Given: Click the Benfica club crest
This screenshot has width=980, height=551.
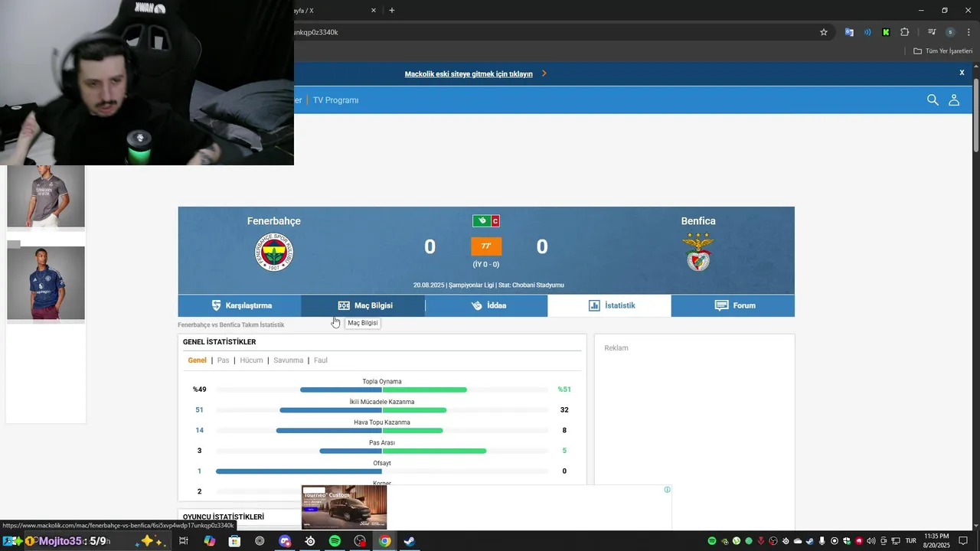Looking at the screenshot, I should pyautogui.click(x=698, y=252).
